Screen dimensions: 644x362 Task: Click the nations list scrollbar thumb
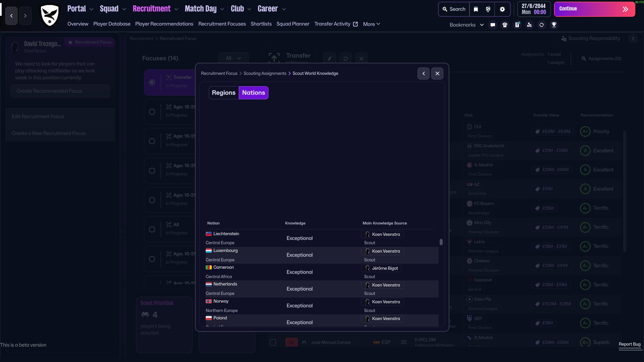(x=441, y=242)
